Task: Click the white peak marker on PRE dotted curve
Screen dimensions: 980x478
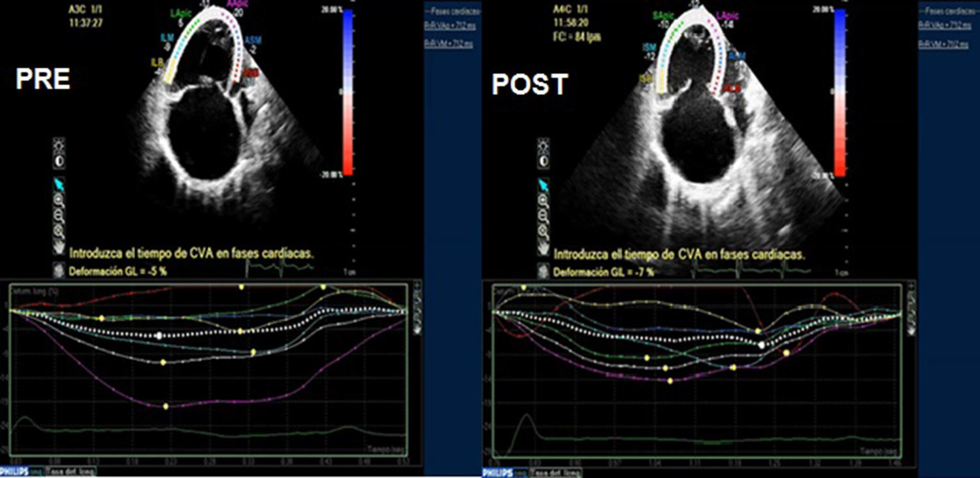Action: [x=157, y=335]
